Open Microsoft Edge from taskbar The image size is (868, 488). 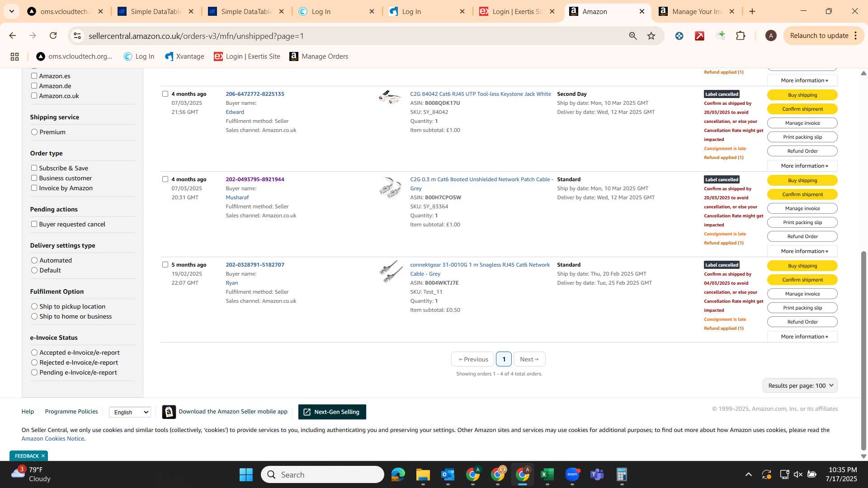[398, 474]
